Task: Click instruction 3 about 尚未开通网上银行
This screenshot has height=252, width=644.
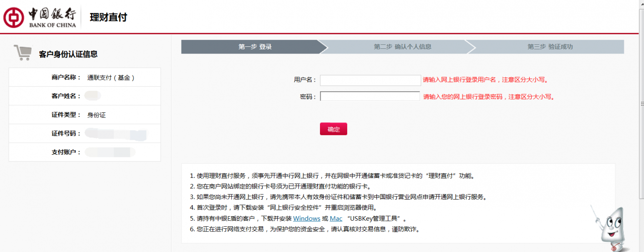Action: [x=339, y=197]
